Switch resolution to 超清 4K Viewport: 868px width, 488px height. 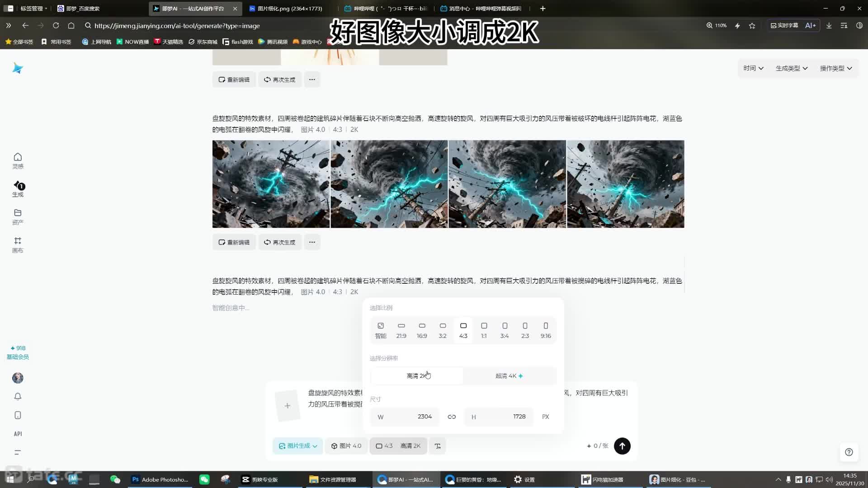click(x=509, y=376)
